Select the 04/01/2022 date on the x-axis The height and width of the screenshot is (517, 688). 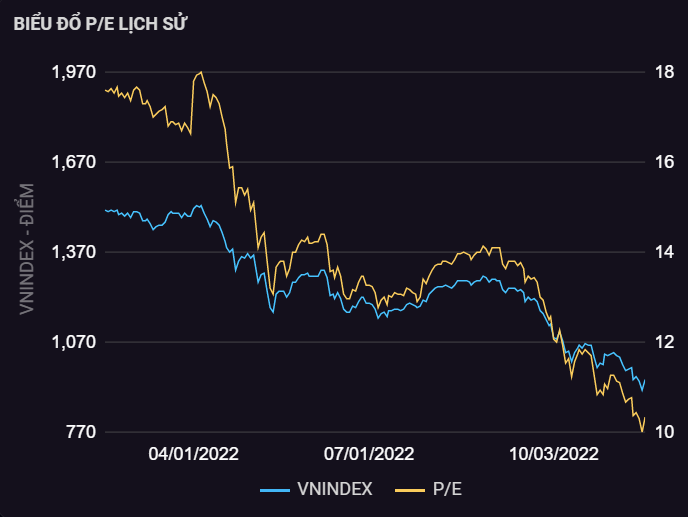[x=193, y=454]
